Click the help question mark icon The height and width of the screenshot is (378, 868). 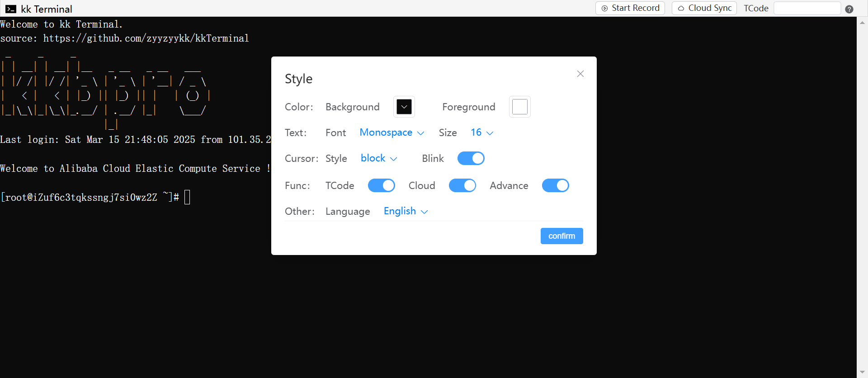point(849,9)
